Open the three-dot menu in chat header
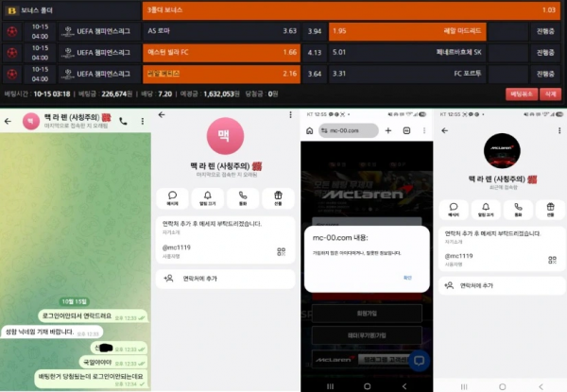The image size is (567, 392). [143, 122]
